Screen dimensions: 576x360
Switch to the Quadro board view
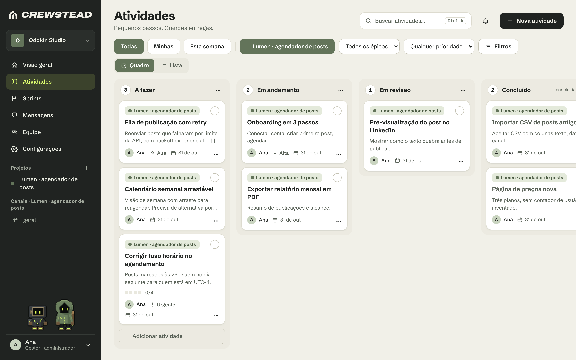click(134, 65)
